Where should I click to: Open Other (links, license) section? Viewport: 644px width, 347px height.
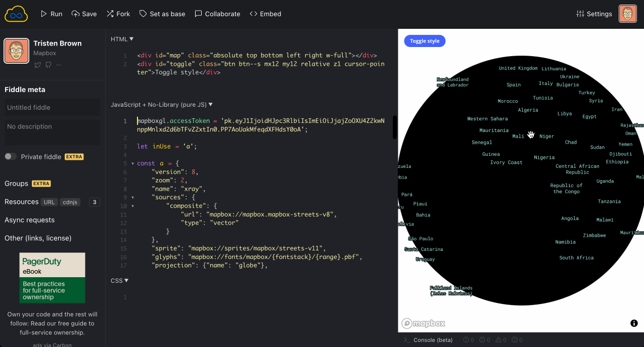coord(38,238)
